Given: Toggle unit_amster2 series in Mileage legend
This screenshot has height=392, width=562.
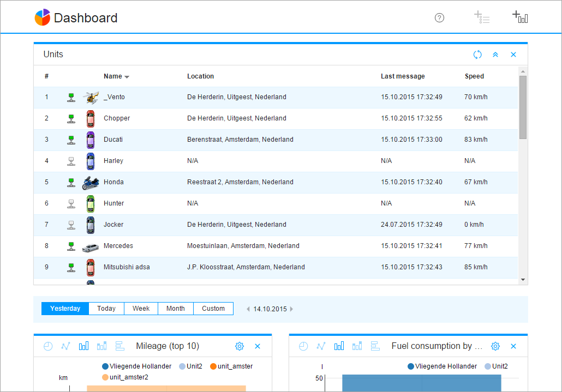Looking at the screenshot, I should coord(125,377).
